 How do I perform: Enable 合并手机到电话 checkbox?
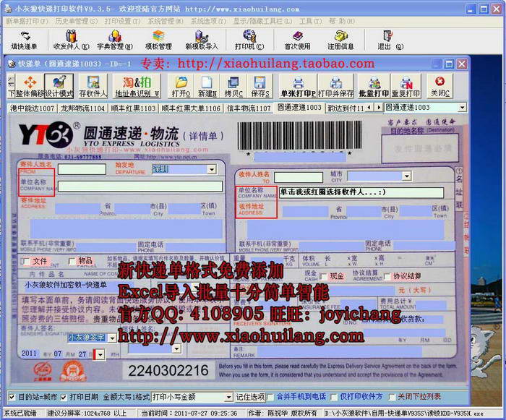(x=270, y=397)
